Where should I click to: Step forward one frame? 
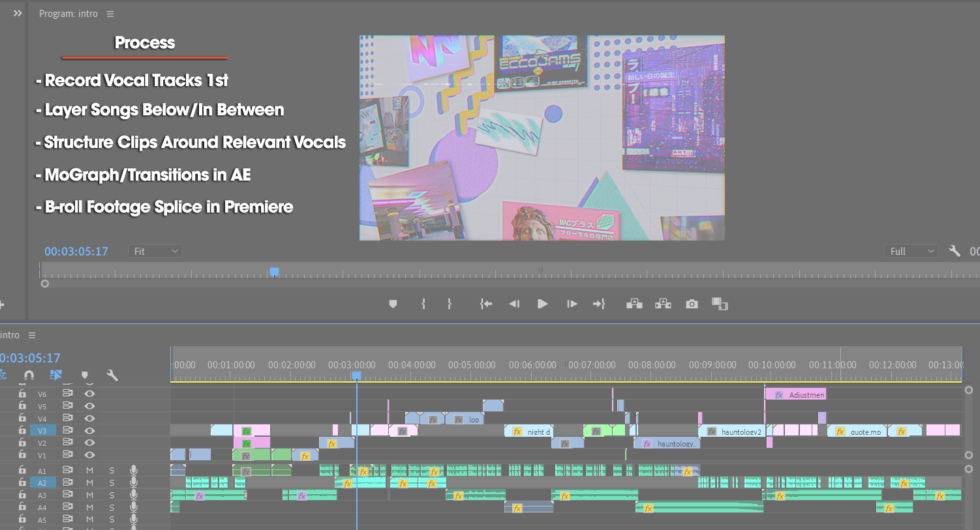(572, 304)
